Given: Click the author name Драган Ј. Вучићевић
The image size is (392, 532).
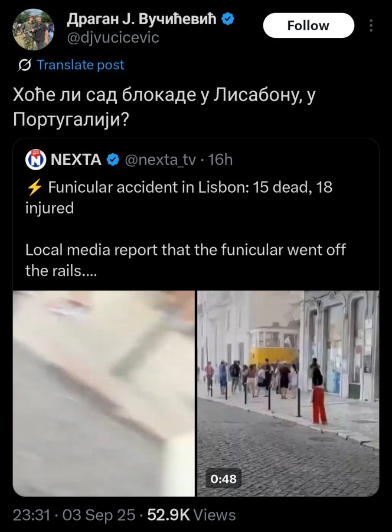Looking at the screenshot, I should click(x=142, y=19).
